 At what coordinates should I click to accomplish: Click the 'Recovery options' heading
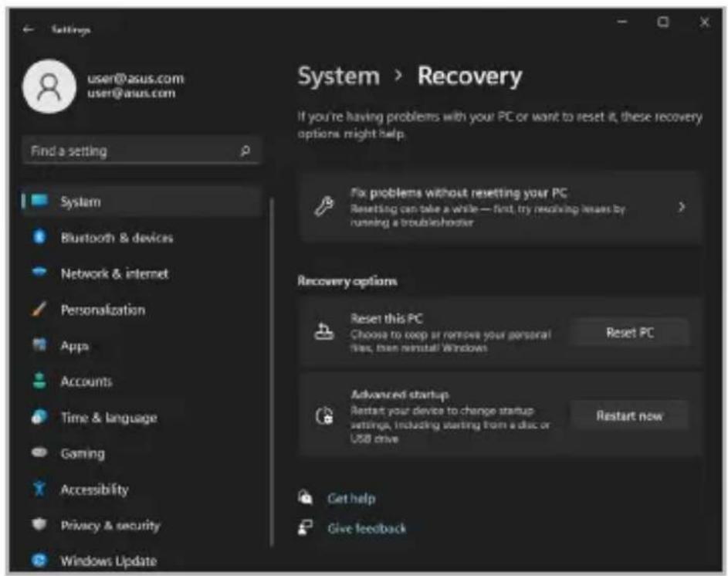(x=347, y=281)
